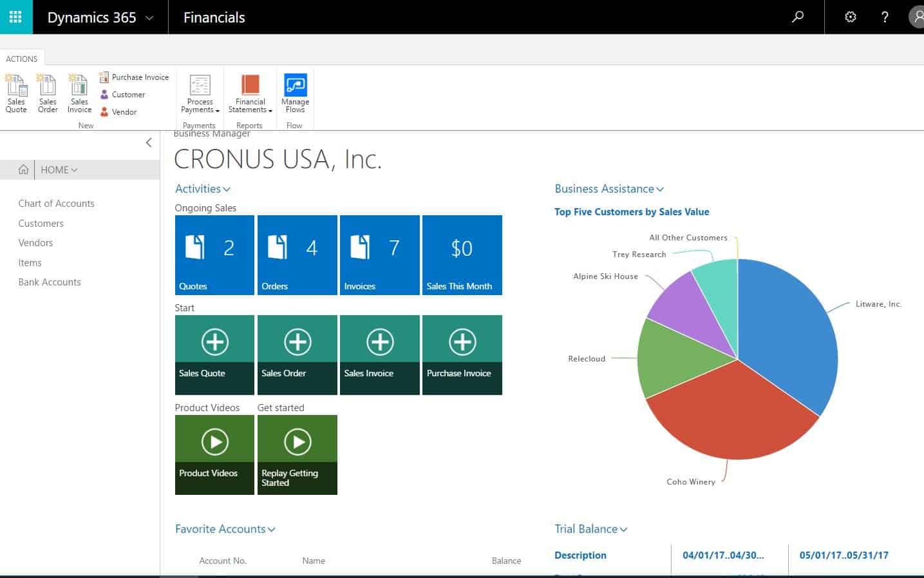Screen dimensions: 924x578
Task: Click Customer in the New group
Action: pos(122,94)
